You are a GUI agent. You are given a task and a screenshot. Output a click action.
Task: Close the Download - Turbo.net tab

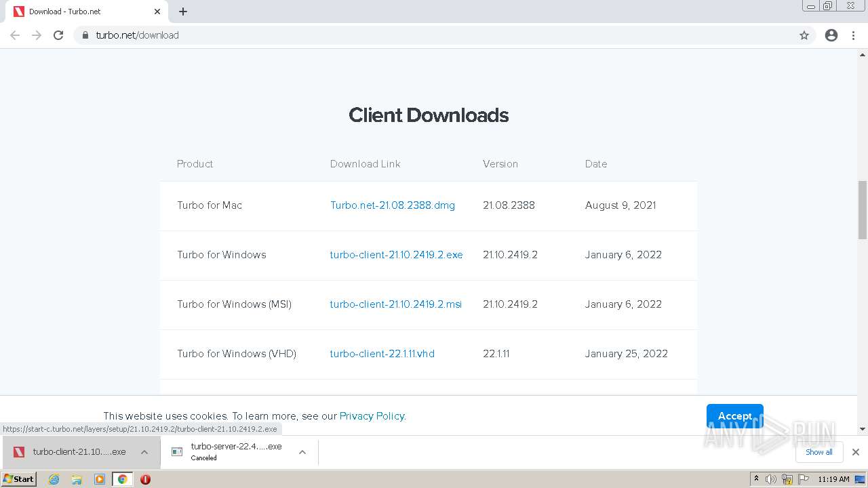pyautogui.click(x=157, y=12)
